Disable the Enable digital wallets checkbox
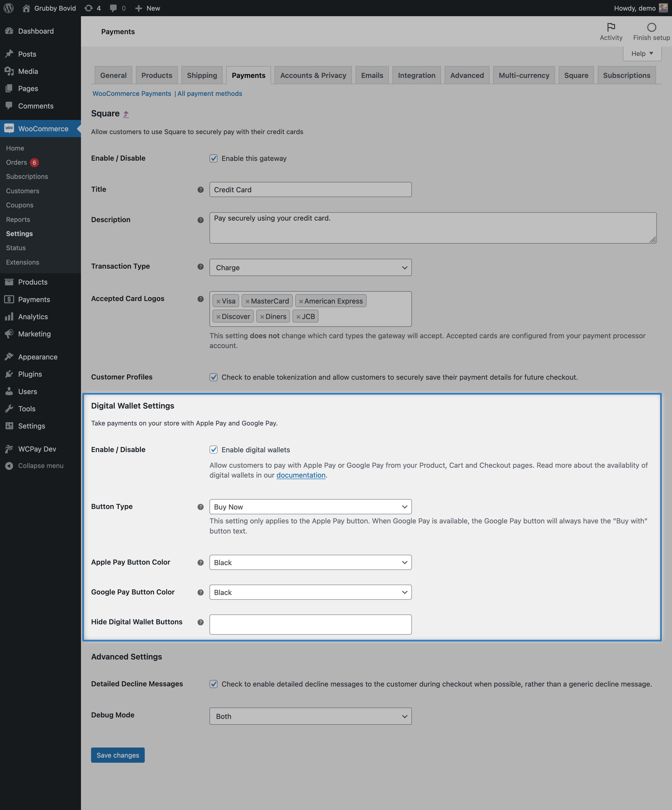 point(214,449)
